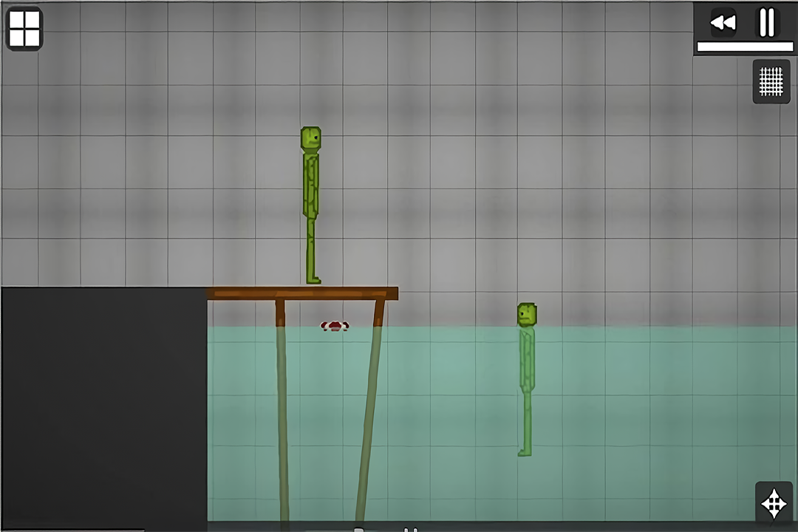Click the head of the standing melon
The width and height of the screenshot is (798, 532).
[x=311, y=139]
